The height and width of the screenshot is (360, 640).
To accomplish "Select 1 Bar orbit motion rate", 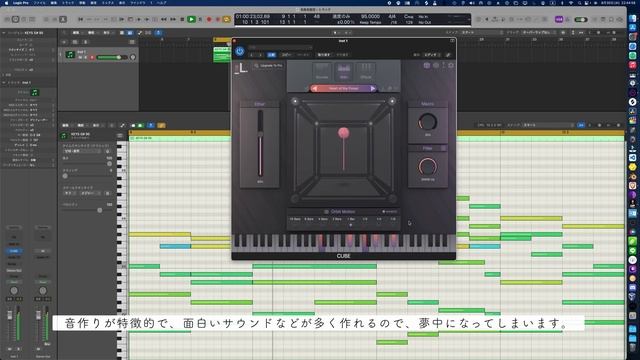I will (x=351, y=219).
